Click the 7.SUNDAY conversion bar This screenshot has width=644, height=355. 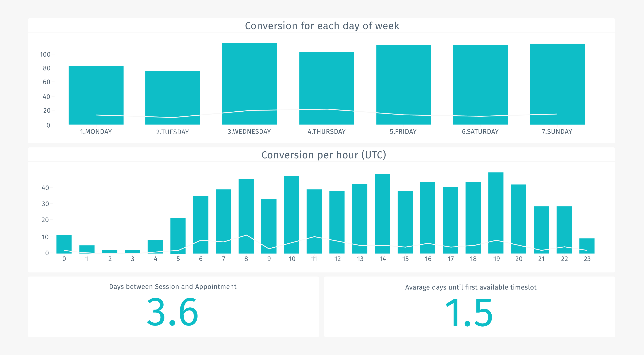point(557,84)
